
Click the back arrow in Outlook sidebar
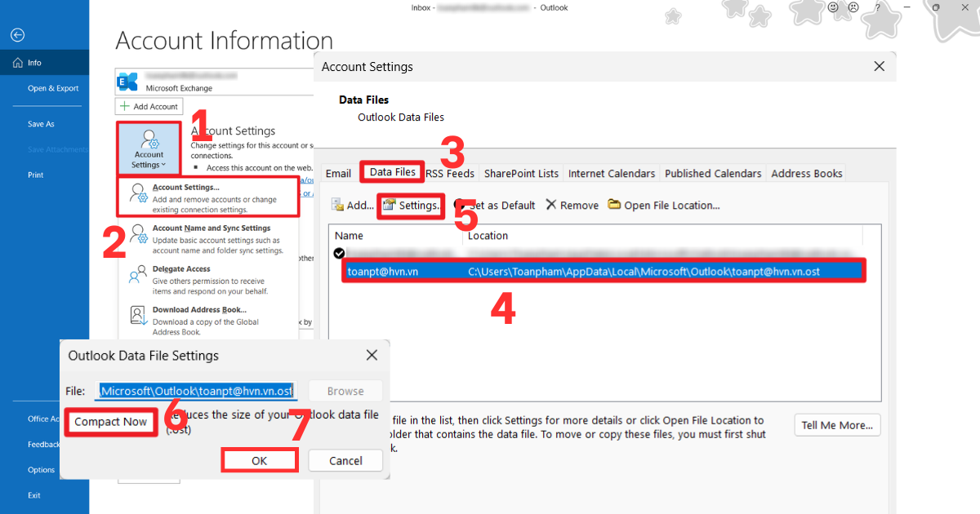pyautogui.click(x=16, y=35)
